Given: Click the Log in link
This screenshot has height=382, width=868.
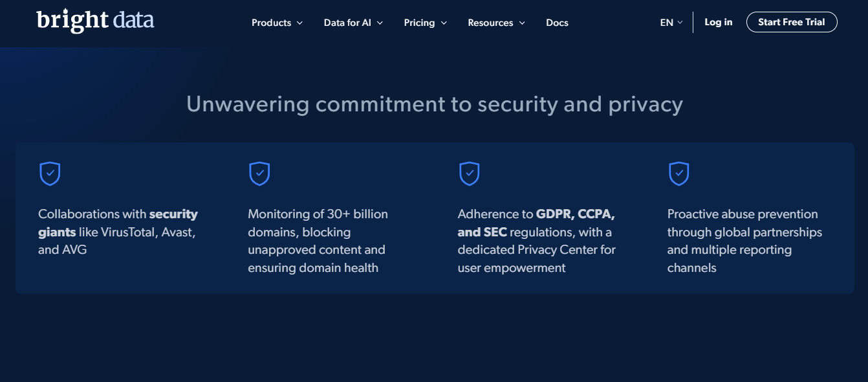Looking at the screenshot, I should [719, 22].
